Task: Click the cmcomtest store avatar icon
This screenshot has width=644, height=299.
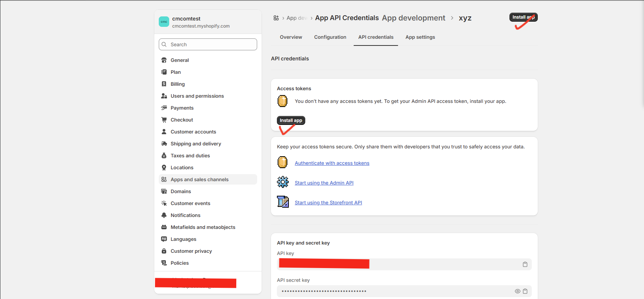Action: [x=164, y=22]
